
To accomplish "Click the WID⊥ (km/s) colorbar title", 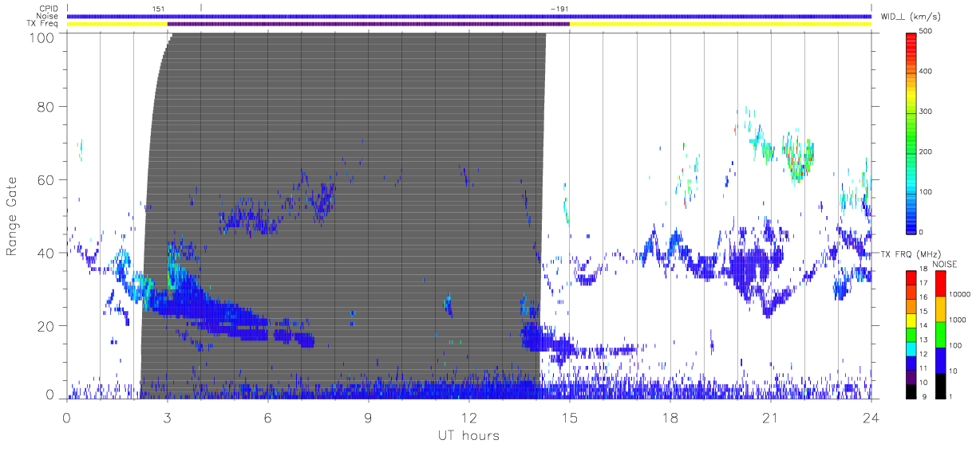I will click(909, 16).
